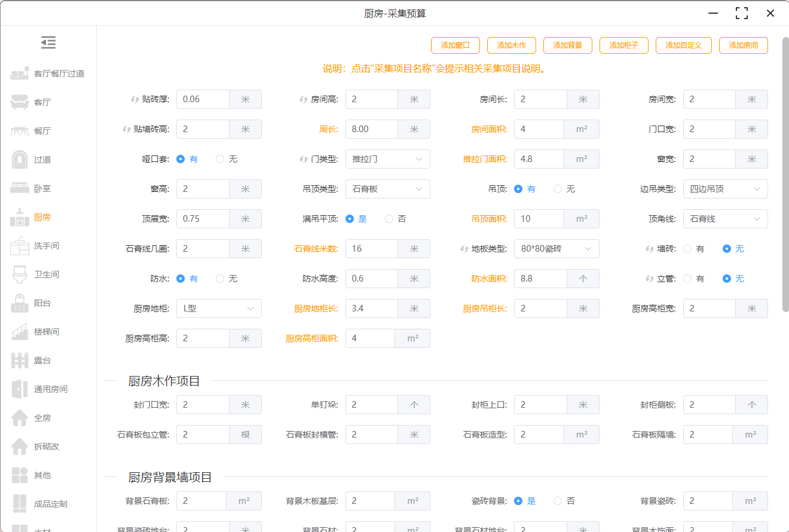Viewport: 789px width, 532px height.
Task: Switch to 洗手间 in the sidebar
Action: click(46, 246)
